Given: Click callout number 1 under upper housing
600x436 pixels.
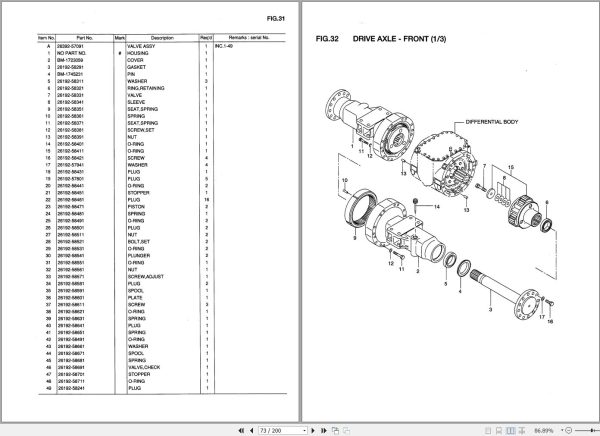Looking at the screenshot, I should click(352, 146).
